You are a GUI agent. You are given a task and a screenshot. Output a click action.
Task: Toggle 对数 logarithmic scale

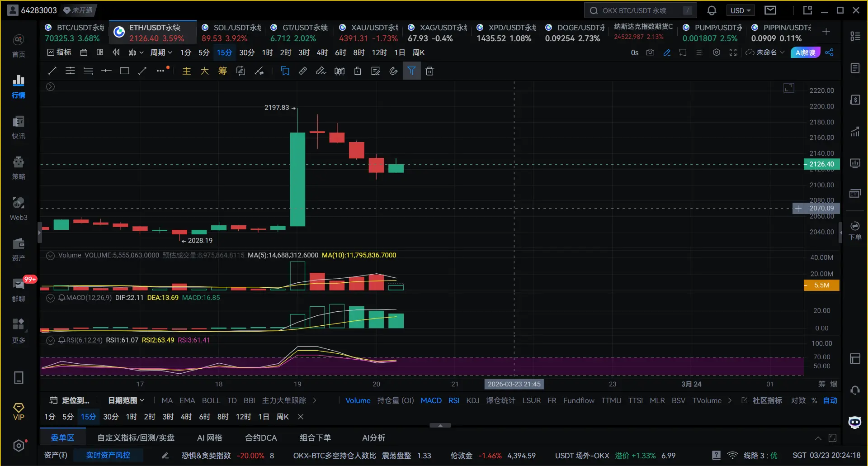[x=798, y=400]
